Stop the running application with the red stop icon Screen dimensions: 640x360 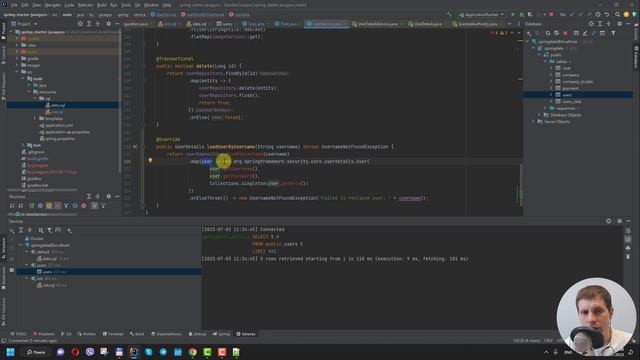point(551,14)
